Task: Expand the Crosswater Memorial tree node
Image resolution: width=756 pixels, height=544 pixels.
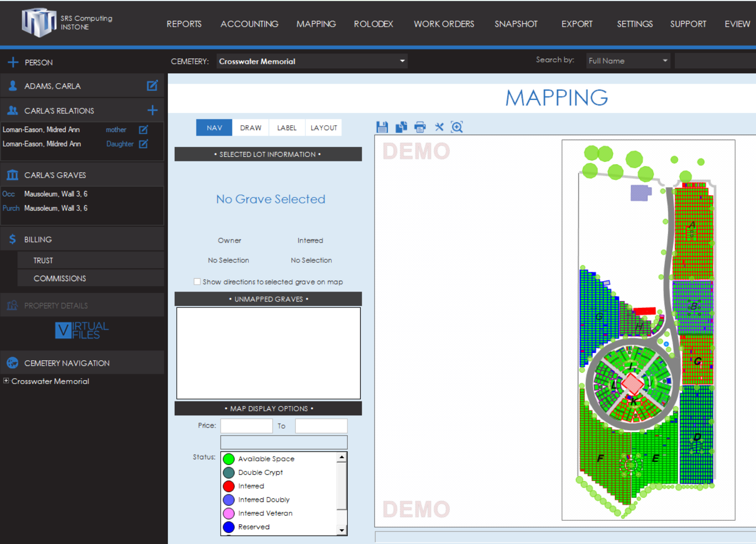Action: (6, 381)
